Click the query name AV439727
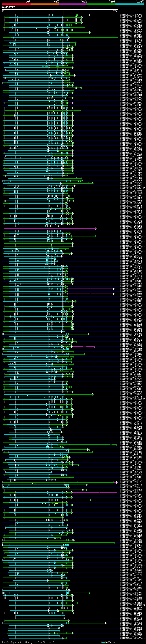 [8, 8]
